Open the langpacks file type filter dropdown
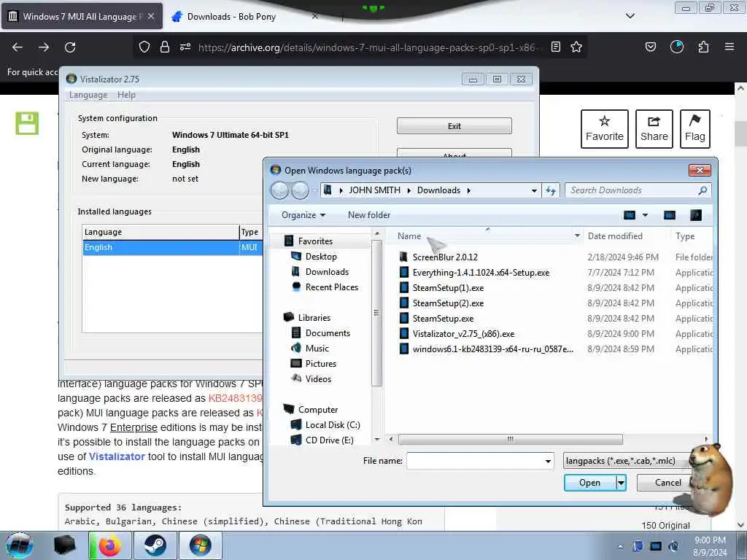Viewport: 747px width, 560px height. point(627,461)
